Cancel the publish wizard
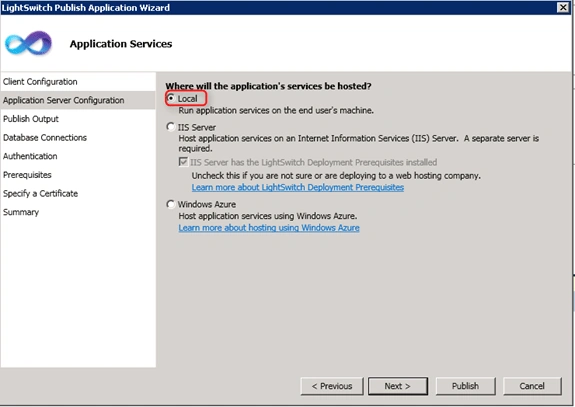 [532, 386]
